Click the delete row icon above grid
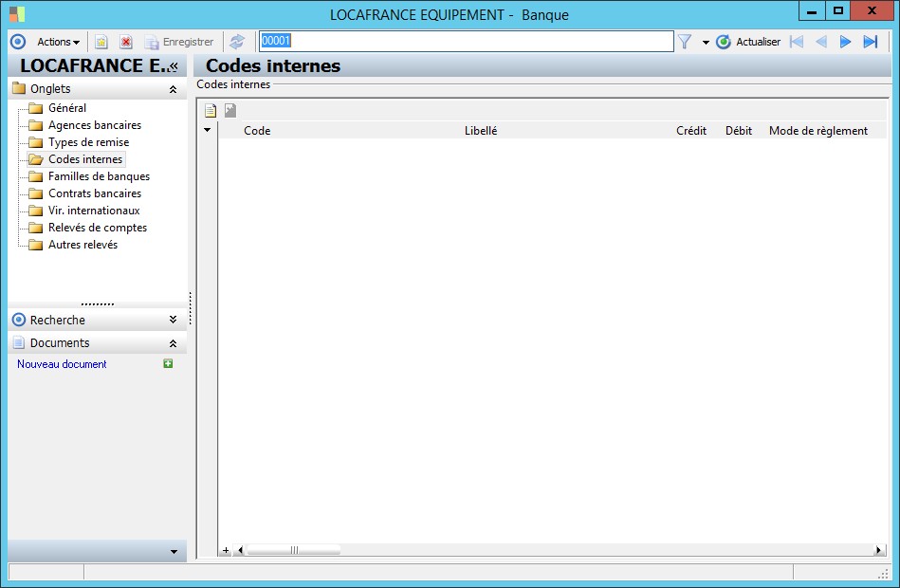 click(230, 110)
